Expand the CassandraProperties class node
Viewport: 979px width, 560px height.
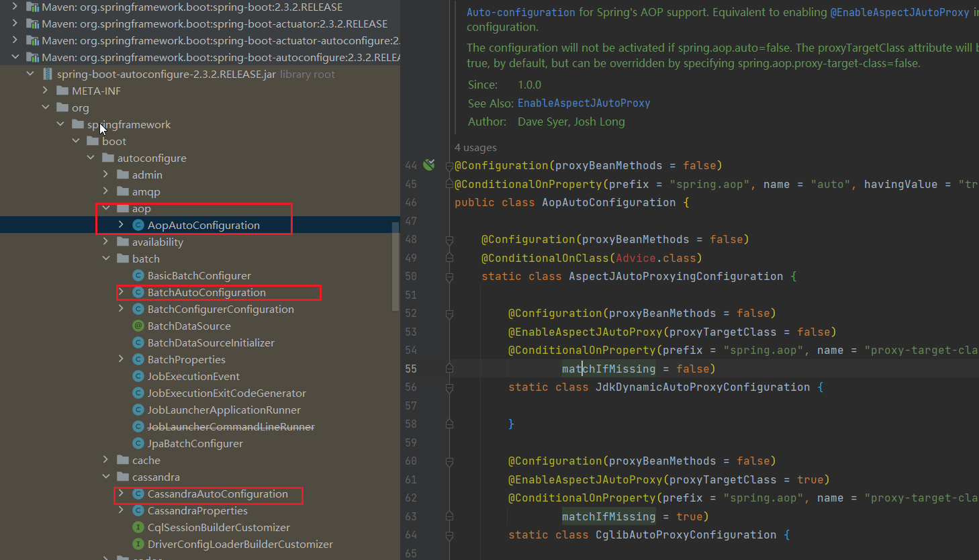pyautogui.click(x=121, y=510)
